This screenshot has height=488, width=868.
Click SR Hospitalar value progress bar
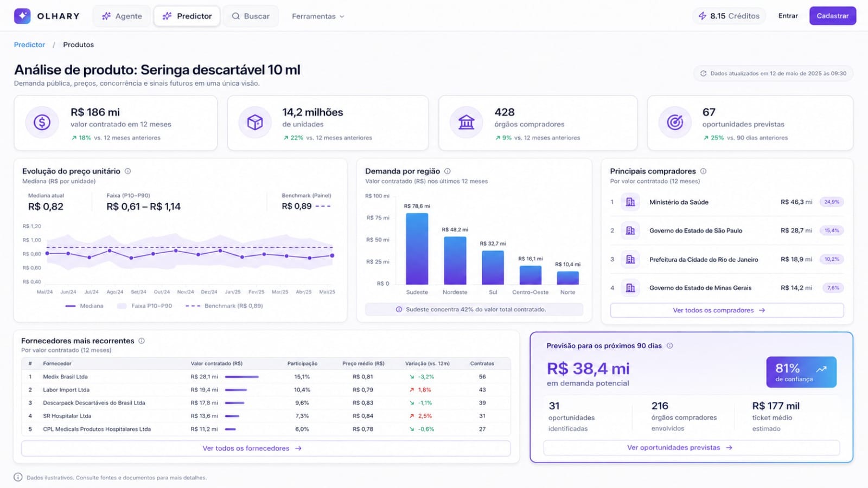point(232,416)
